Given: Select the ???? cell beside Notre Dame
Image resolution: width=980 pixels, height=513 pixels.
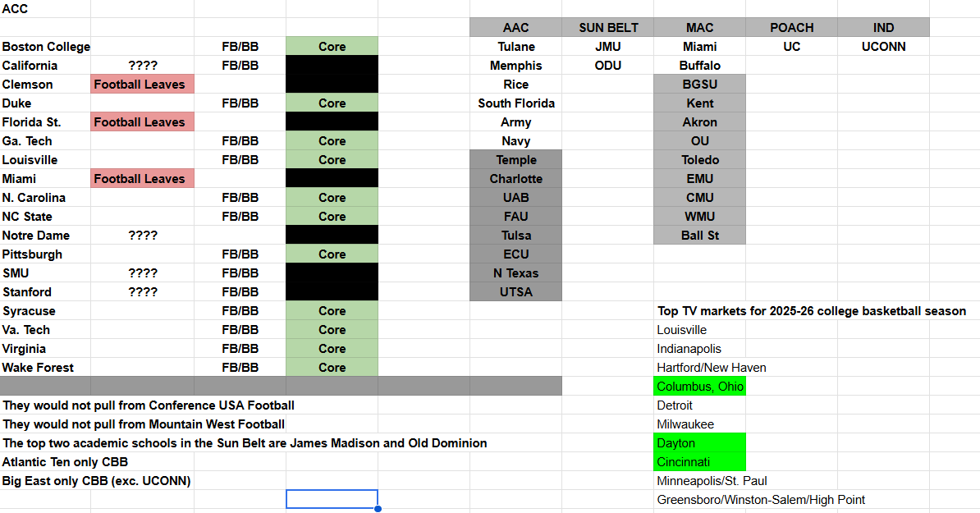Looking at the screenshot, I should [x=143, y=236].
